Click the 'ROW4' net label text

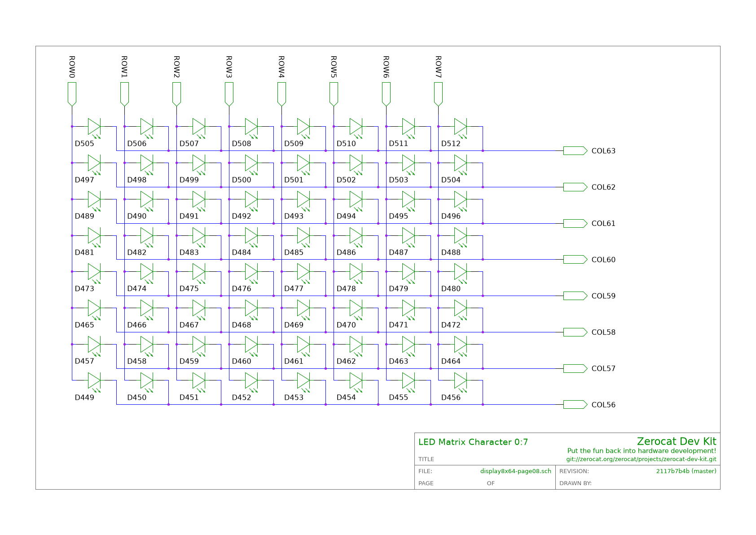[x=281, y=67]
